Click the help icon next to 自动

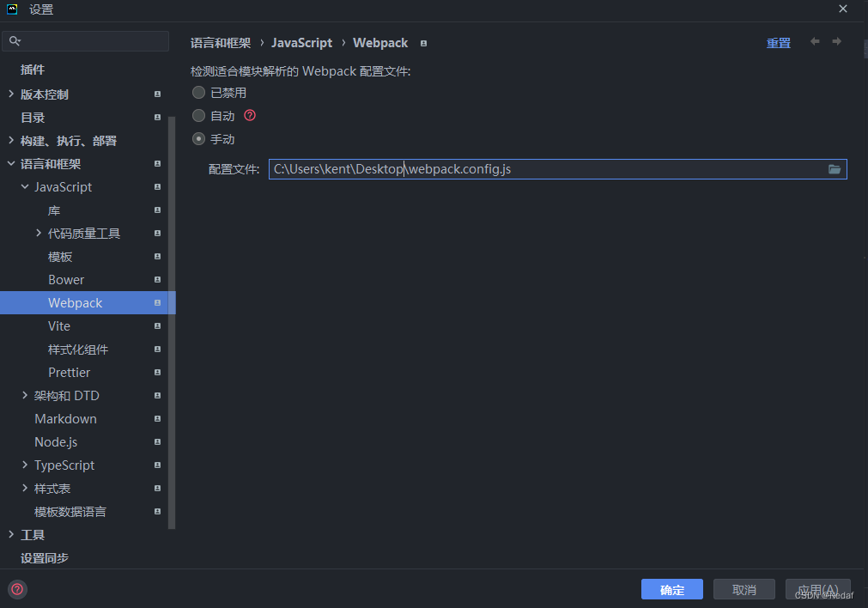pos(249,115)
